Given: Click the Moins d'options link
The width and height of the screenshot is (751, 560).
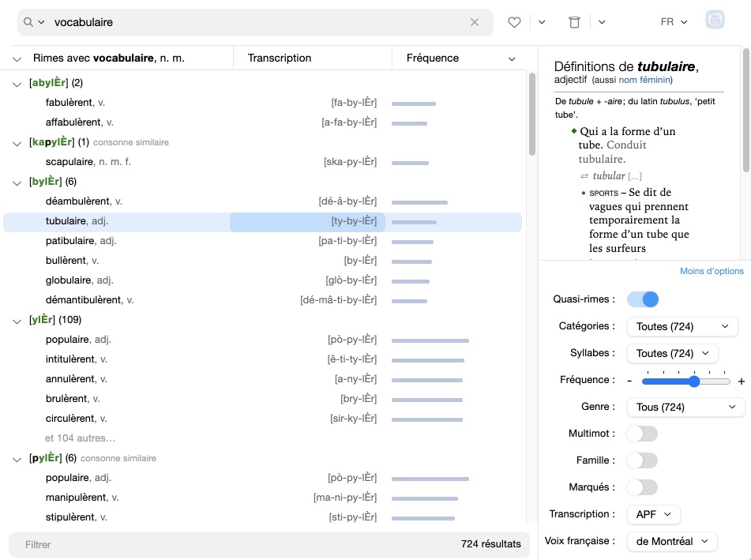Looking at the screenshot, I should coord(712,272).
